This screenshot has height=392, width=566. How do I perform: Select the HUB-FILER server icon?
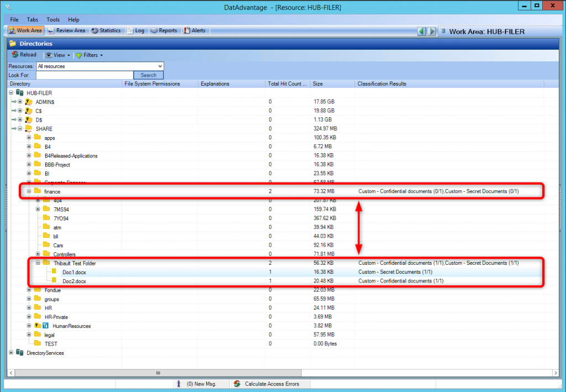(x=20, y=93)
